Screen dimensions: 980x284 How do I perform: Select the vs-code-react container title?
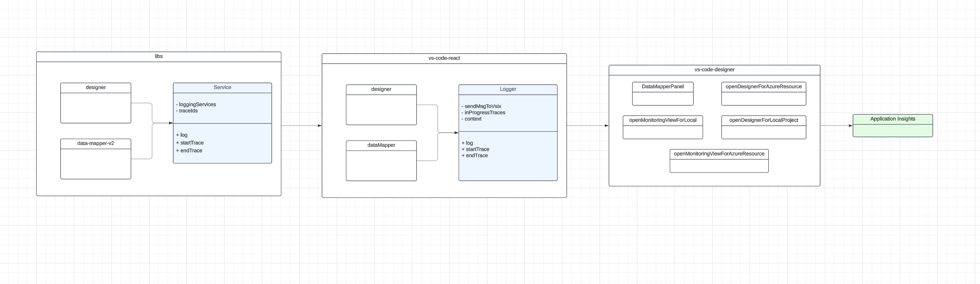coord(444,58)
